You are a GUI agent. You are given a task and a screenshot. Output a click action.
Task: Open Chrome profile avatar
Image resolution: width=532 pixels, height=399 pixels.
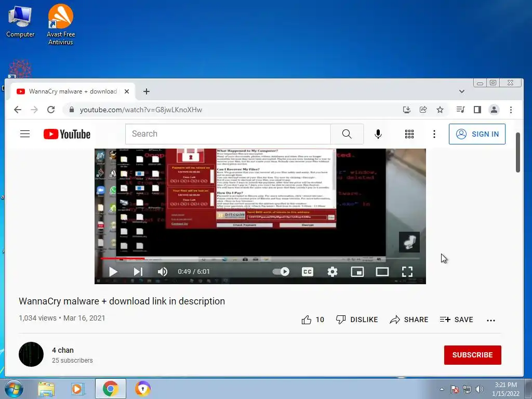pos(494,110)
